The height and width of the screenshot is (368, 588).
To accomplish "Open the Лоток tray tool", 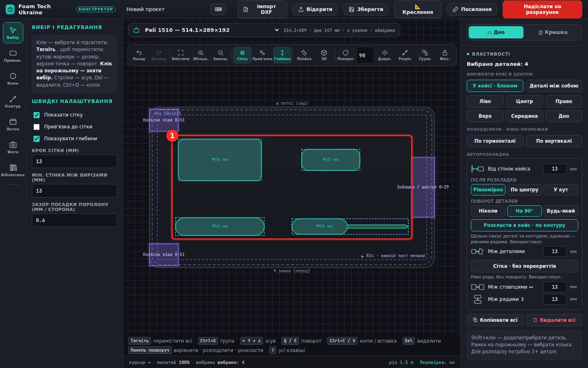I will point(13,125).
